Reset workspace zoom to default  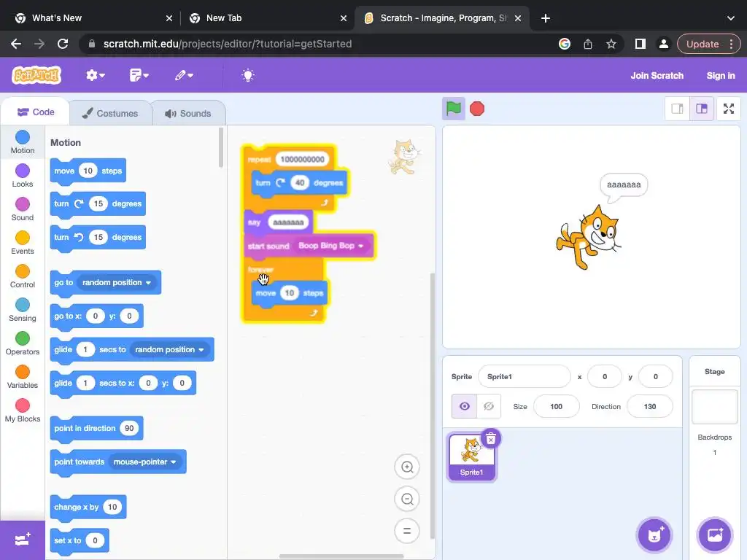[407, 531]
